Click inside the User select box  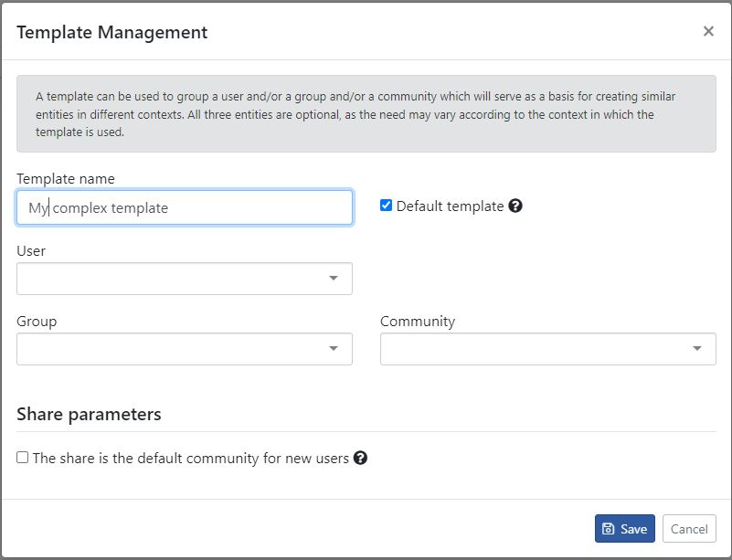[x=185, y=279]
